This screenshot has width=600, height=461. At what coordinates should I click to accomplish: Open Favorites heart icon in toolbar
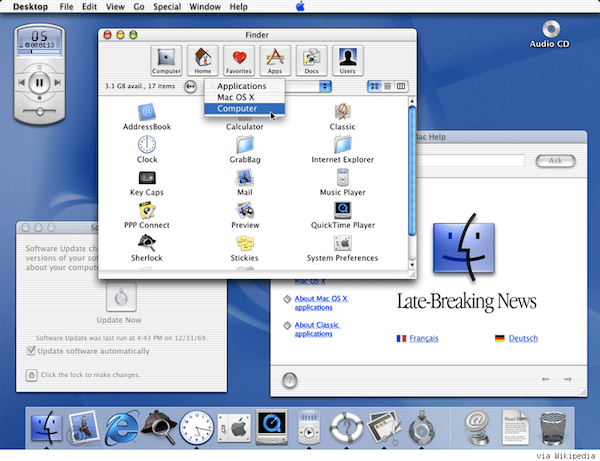[x=239, y=60]
